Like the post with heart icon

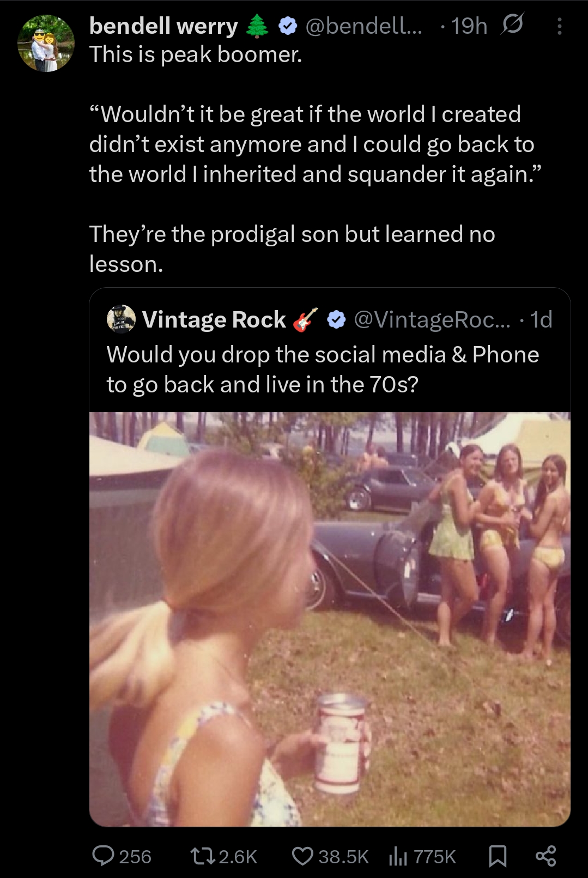pos(302,856)
